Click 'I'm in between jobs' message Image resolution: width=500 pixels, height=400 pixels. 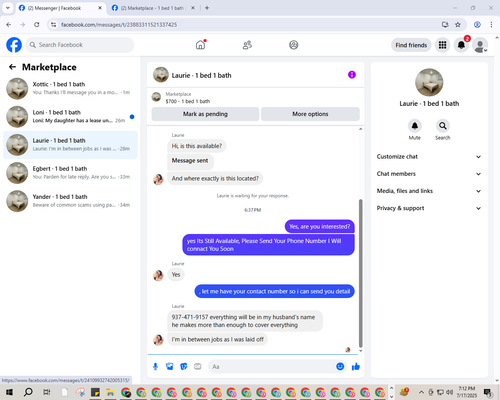click(217, 339)
